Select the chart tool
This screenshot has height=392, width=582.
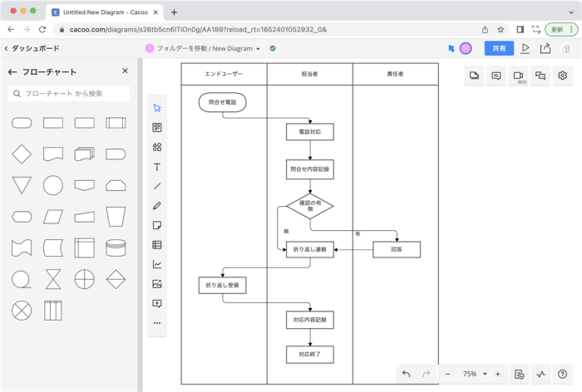tap(157, 264)
